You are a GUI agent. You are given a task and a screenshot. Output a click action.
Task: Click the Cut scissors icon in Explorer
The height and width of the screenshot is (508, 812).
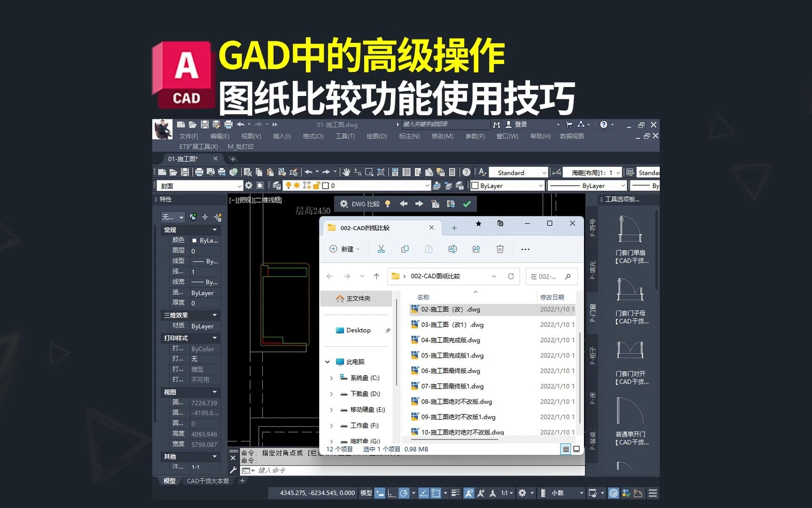381,249
